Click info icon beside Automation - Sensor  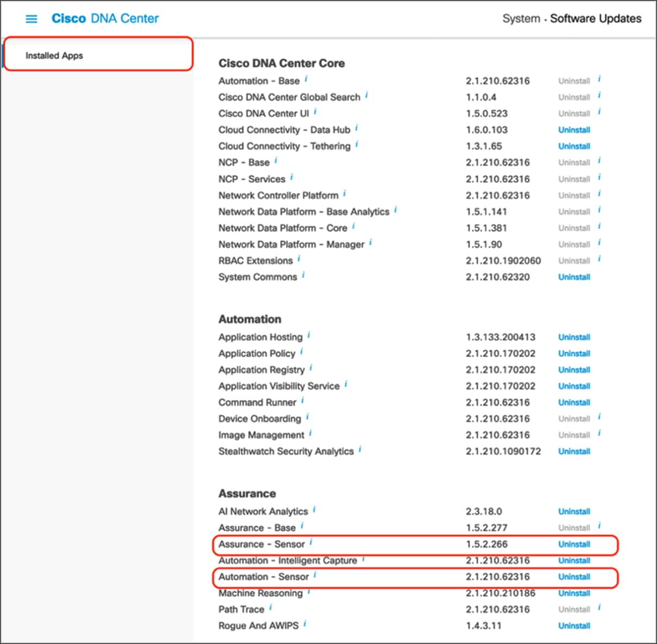(x=315, y=575)
